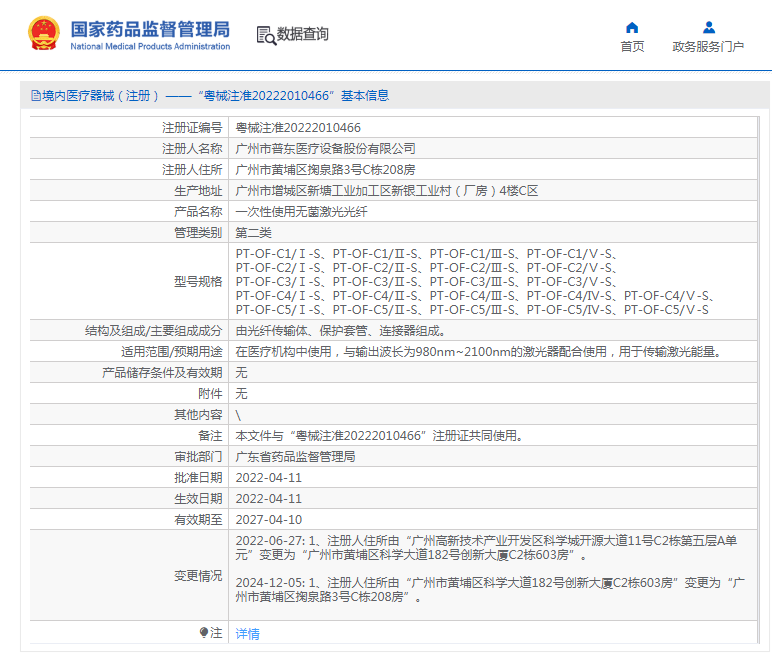Click the 附件 label
This screenshot has width=772, height=653.
[x=210, y=394]
